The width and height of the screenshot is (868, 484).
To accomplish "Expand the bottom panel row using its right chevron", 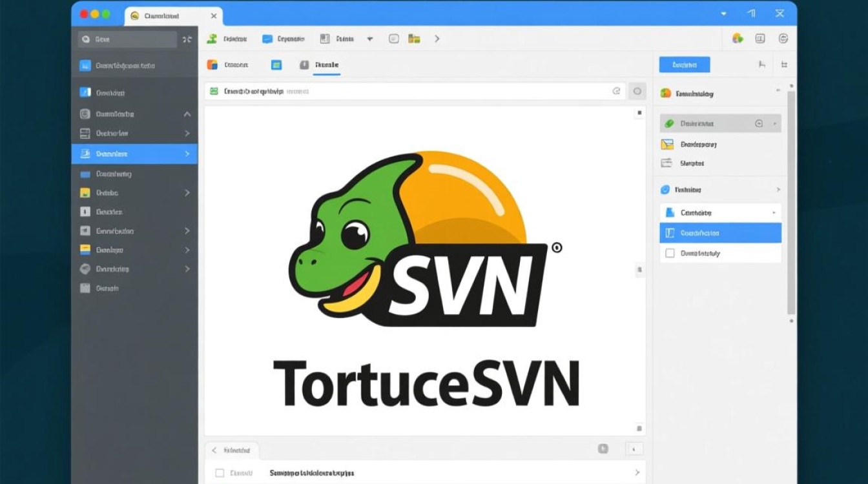I will coord(637,472).
